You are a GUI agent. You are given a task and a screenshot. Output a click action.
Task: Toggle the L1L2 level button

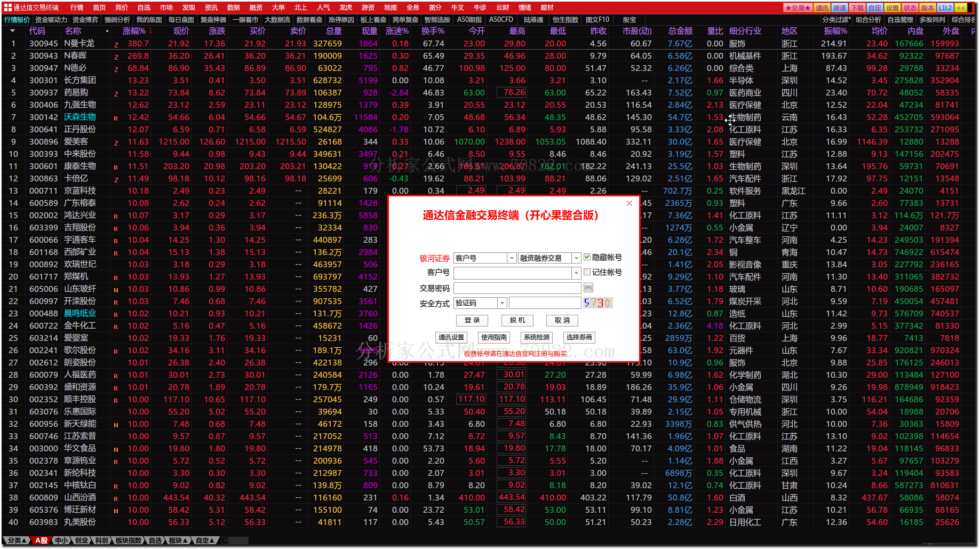pos(945,7)
